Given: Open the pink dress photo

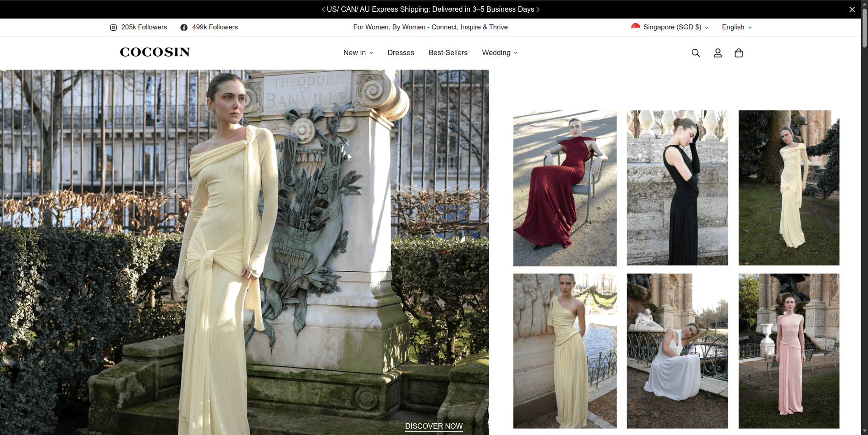Looking at the screenshot, I should point(789,351).
